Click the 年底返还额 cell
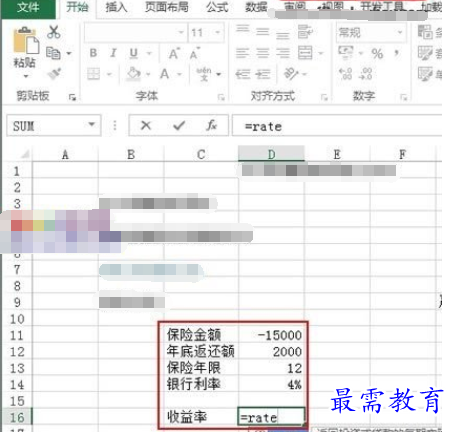This screenshot has height=432, width=452. pos(201,352)
